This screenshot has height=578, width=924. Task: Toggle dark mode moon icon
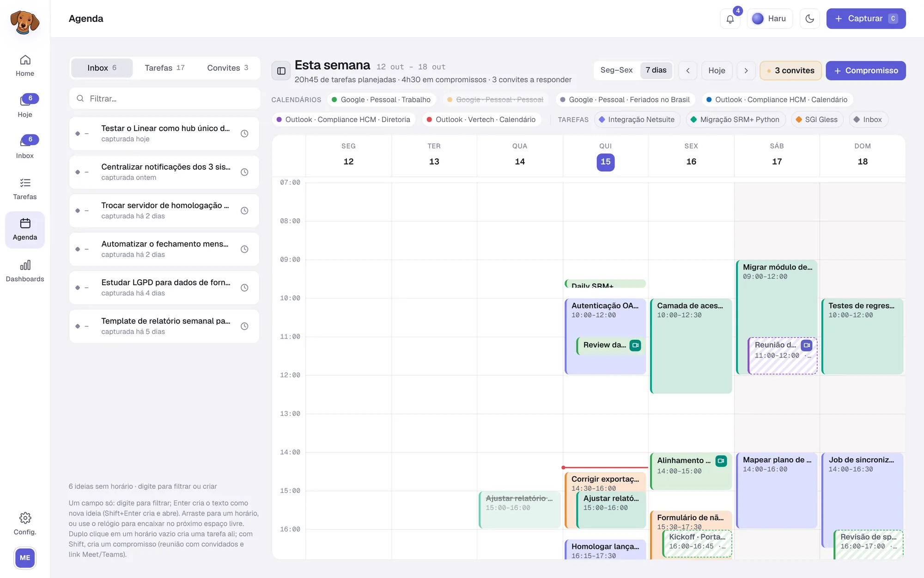[809, 19]
